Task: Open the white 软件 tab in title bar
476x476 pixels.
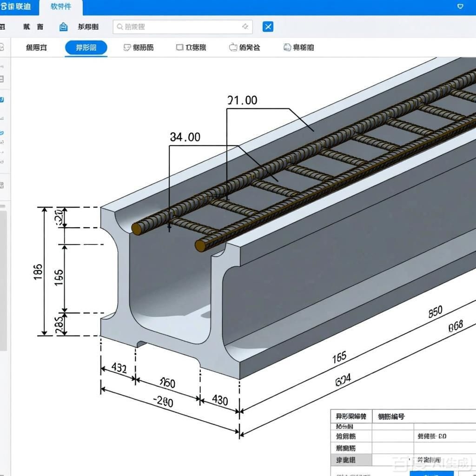Action: (61, 7)
